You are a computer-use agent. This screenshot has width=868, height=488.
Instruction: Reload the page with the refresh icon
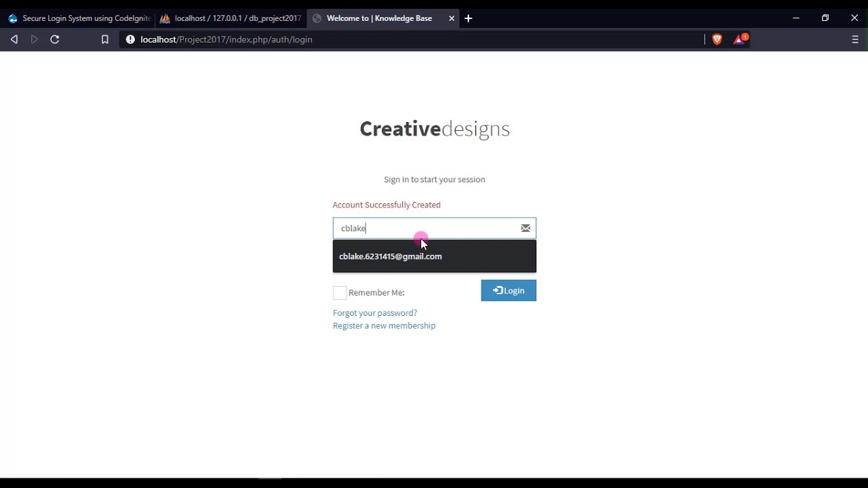pyautogui.click(x=55, y=39)
